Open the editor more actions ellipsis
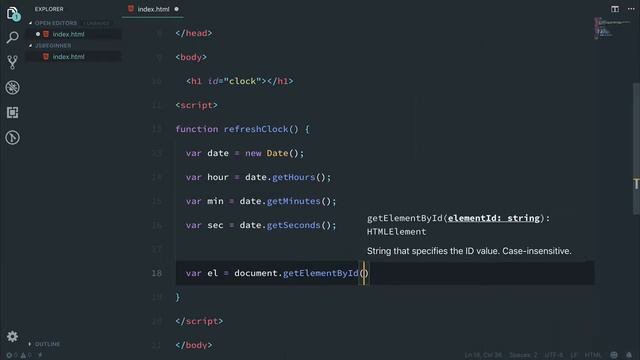Screen dimensions: 640x360 pos(631,9)
